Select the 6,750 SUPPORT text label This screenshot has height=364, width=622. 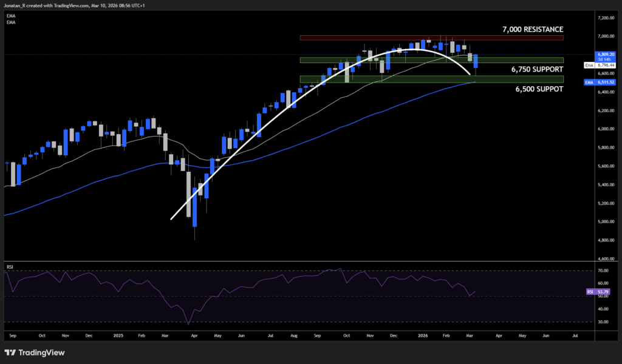coord(536,69)
